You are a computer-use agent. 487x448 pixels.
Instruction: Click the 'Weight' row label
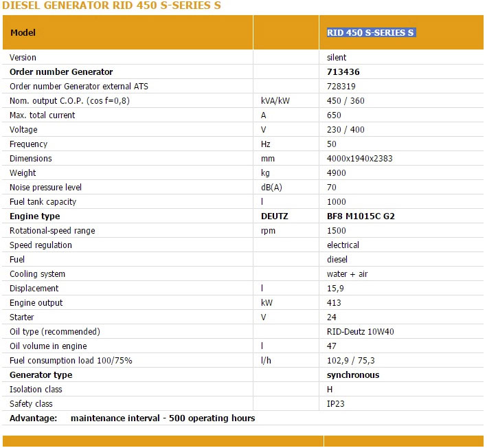click(x=23, y=173)
